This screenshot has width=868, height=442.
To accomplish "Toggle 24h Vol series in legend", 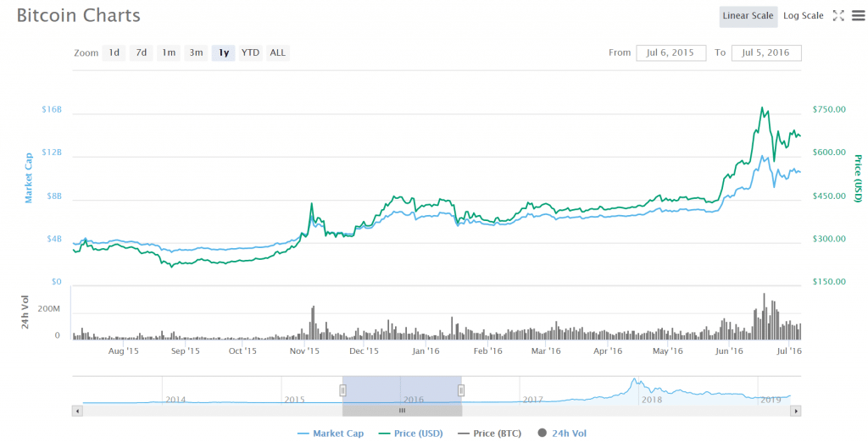I will pyautogui.click(x=561, y=434).
